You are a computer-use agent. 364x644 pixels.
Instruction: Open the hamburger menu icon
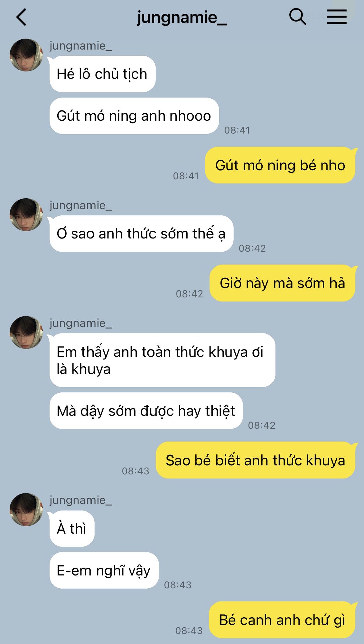337,17
